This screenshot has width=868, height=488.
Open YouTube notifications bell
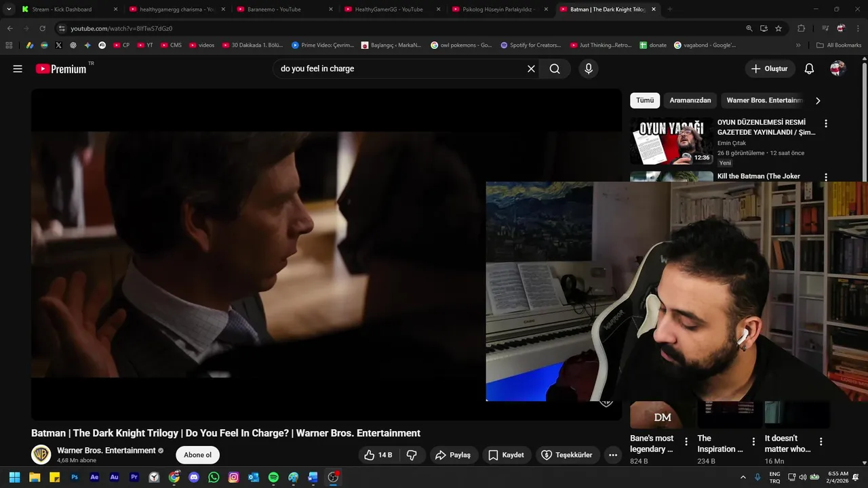(809, 68)
